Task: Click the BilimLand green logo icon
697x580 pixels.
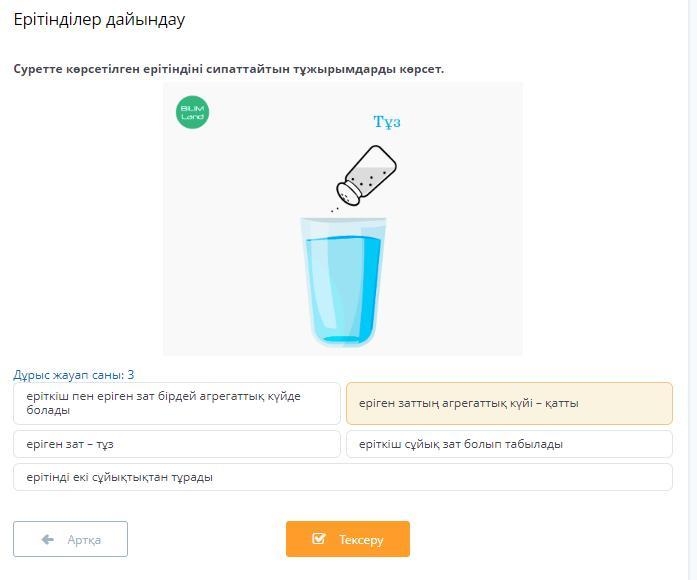Action: pos(192,113)
